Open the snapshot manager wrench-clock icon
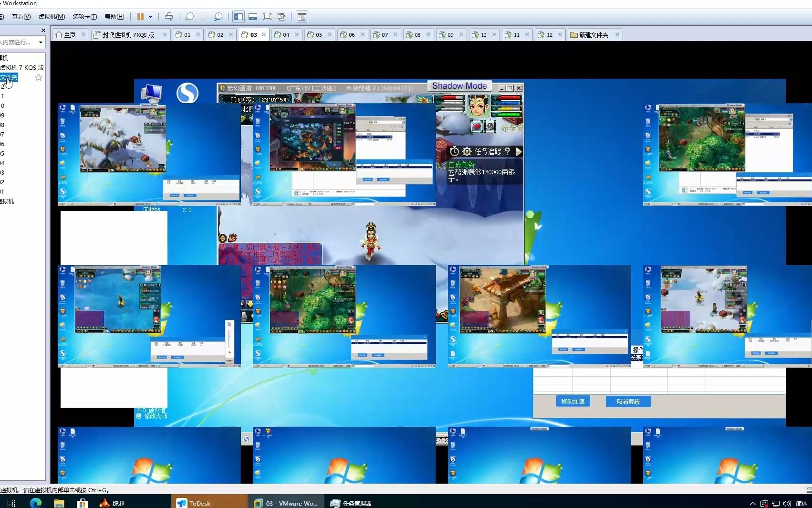The height and width of the screenshot is (508, 812). coord(218,17)
